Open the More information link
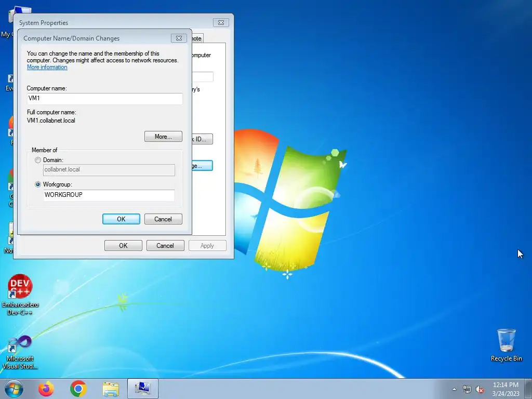Viewport: 532px width, 399px height. tap(47, 67)
